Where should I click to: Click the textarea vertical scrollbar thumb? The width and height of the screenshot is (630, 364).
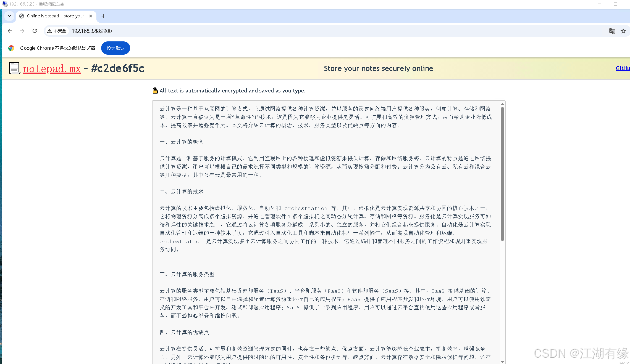pos(502,174)
